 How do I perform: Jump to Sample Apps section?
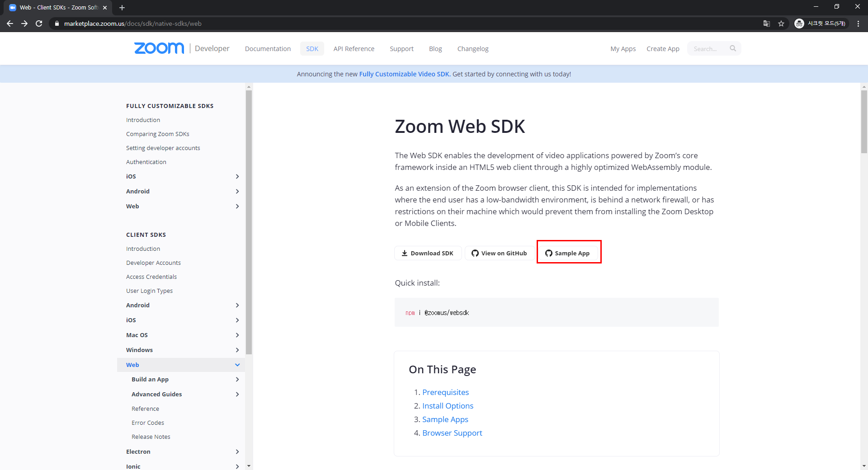tap(445, 419)
